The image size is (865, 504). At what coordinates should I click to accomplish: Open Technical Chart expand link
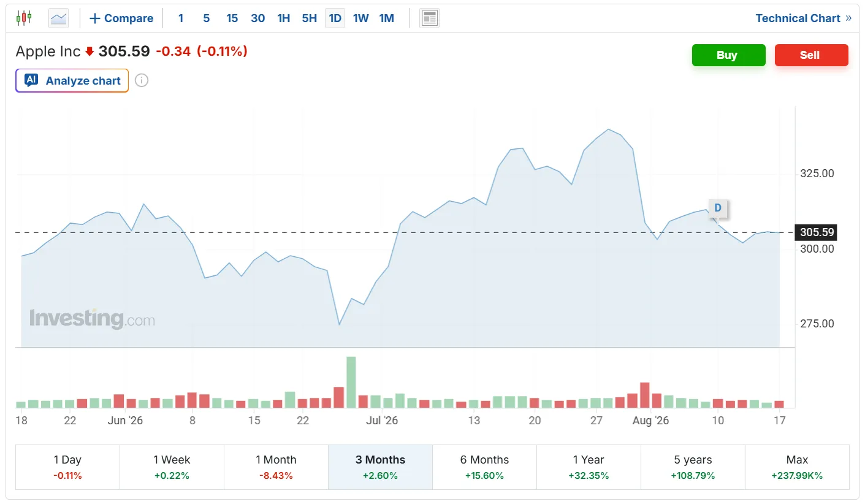pyautogui.click(x=803, y=18)
